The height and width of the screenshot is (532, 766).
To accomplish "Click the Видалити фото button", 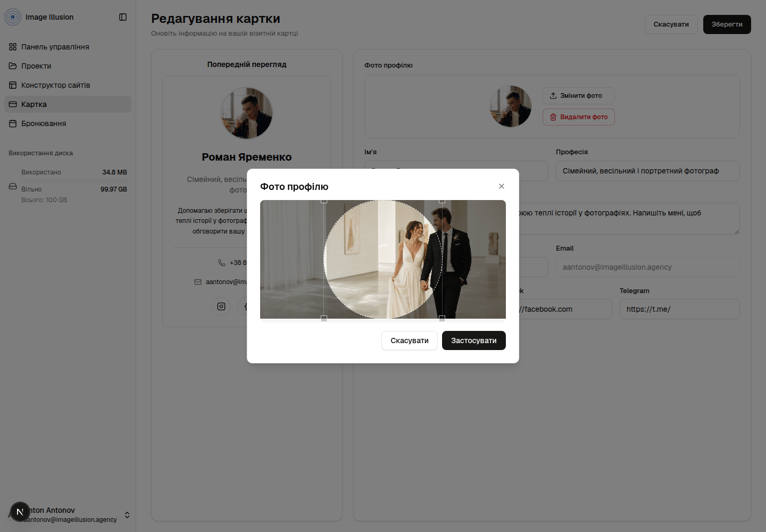I will coord(579,117).
